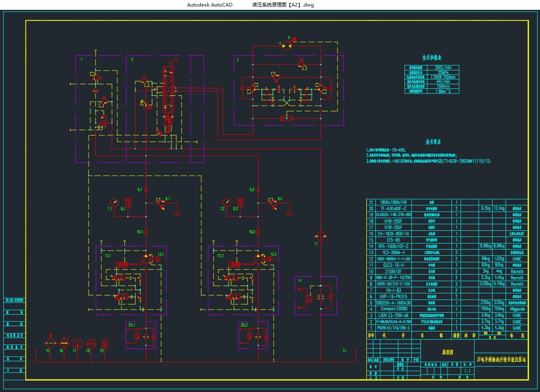This screenshot has width=540, height=392.
Task: Click the 1:1 scale field in title block
Action: click(x=467, y=371)
